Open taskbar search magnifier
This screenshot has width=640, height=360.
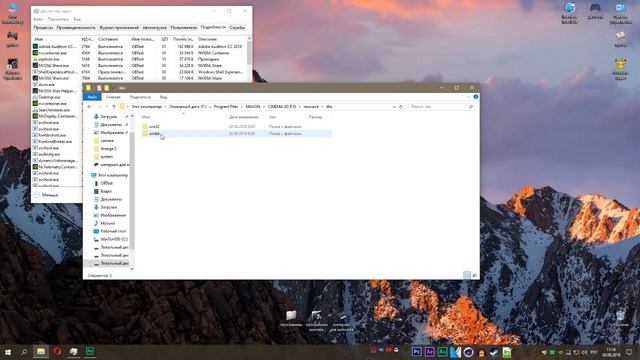tap(24, 352)
